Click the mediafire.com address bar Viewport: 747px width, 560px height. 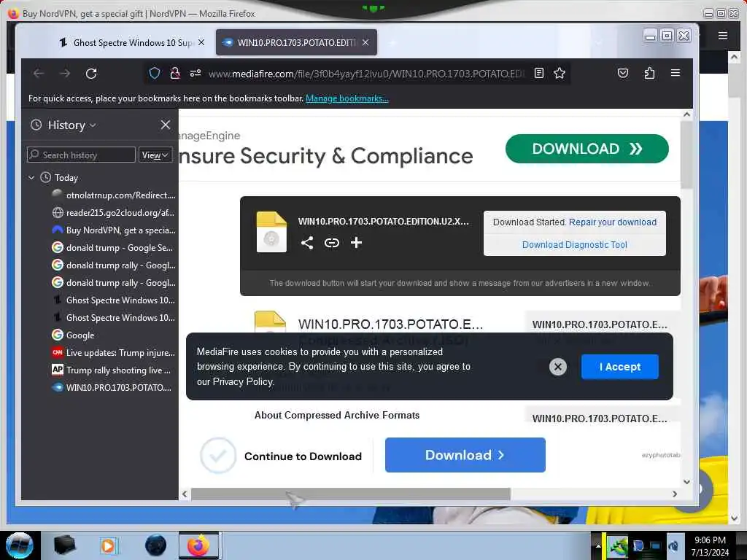point(366,74)
